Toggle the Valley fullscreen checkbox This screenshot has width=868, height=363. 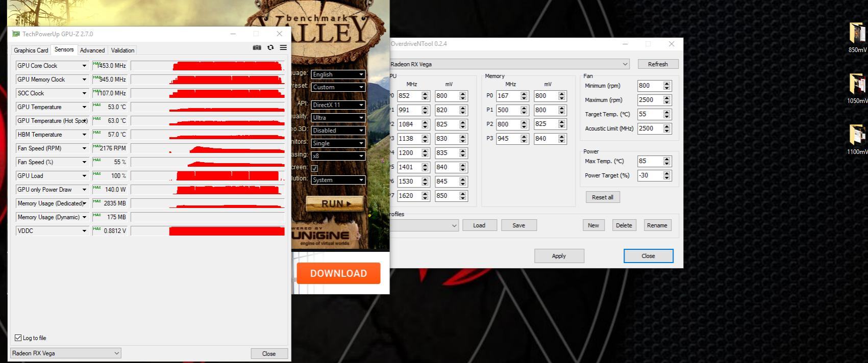(314, 168)
